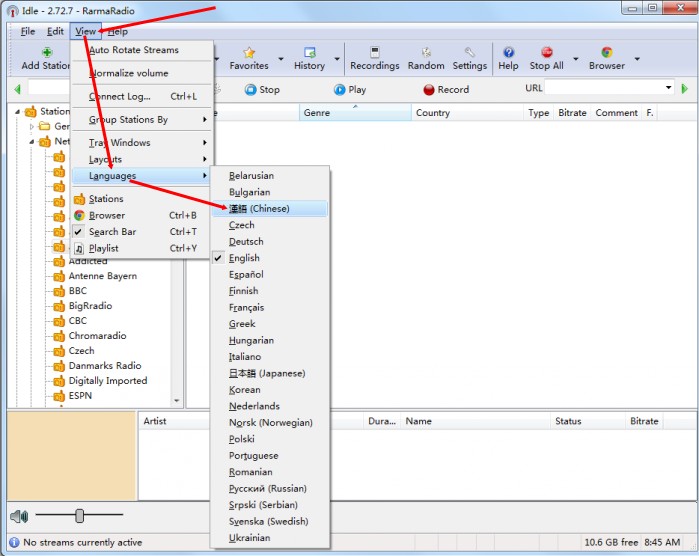699x556 pixels.
Task: Open the Edit menu
Action: (55, 32)
